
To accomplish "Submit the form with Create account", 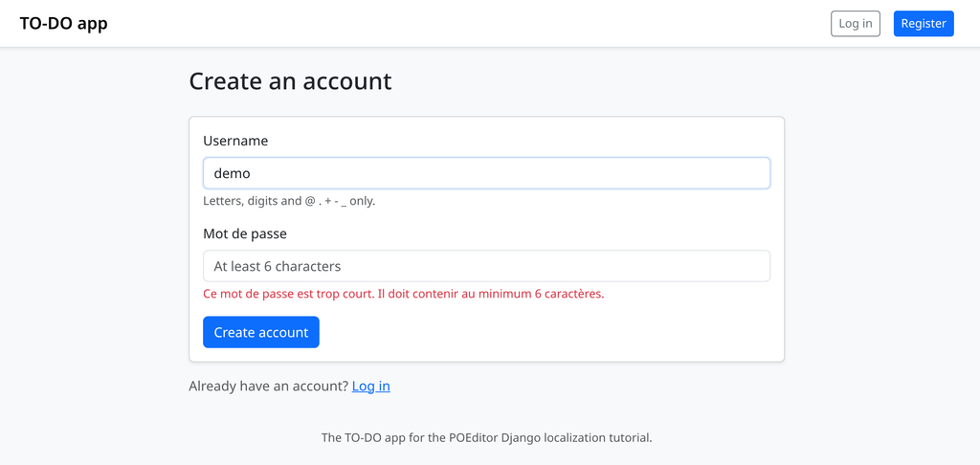I will [x=261, y=332].
